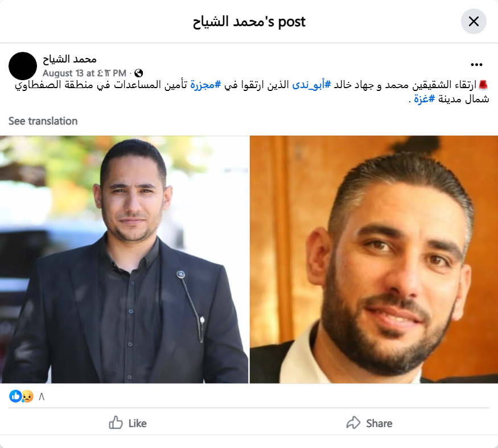Click the August 13 post timestamp
The height and width of the screenshot is (448, 498).
tap(84, 73)
